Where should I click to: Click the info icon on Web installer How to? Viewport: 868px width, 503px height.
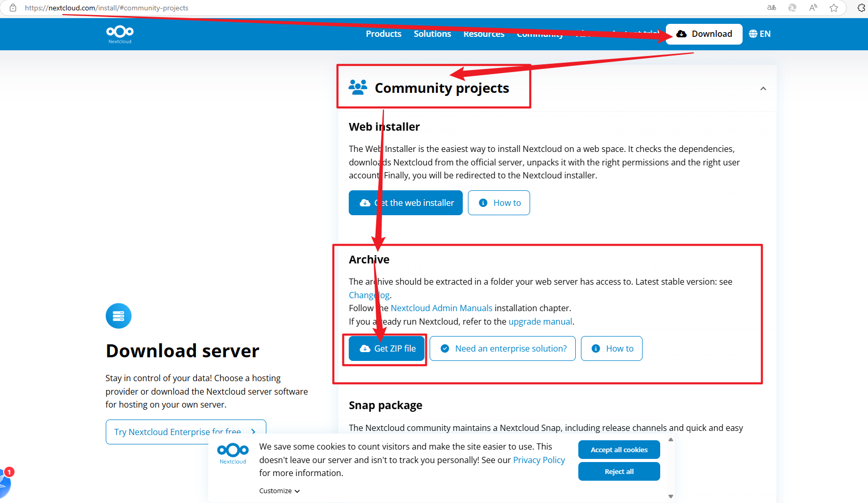(483, 203)
